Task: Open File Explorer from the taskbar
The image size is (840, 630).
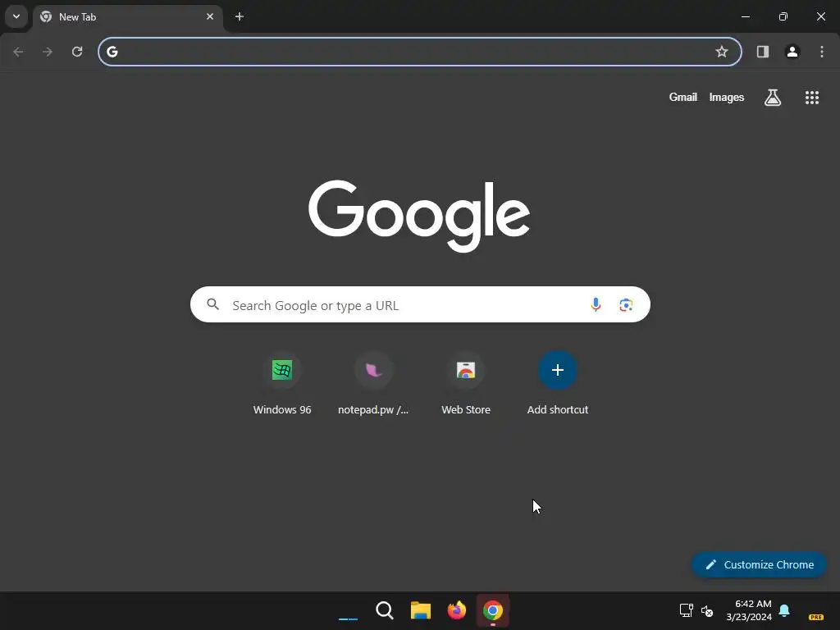Action: (x=421, y=610)
